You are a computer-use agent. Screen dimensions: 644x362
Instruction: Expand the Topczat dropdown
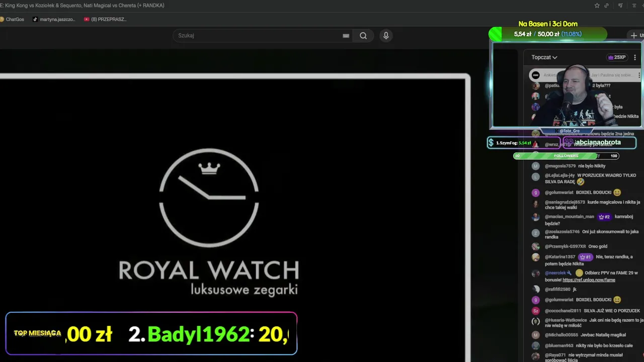(544, 57)
